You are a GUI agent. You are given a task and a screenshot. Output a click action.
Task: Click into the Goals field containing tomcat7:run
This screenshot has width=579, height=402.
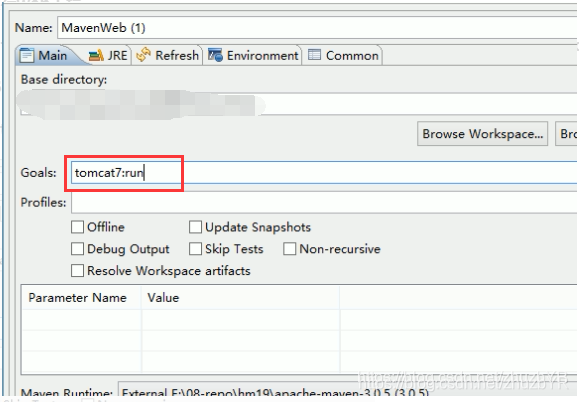point(324,172)
